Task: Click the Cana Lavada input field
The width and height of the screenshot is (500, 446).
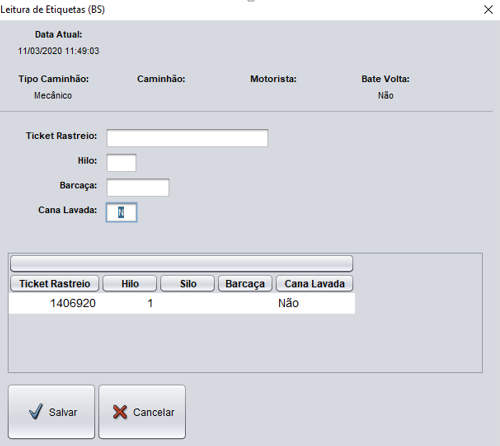Action: (121, 212)
